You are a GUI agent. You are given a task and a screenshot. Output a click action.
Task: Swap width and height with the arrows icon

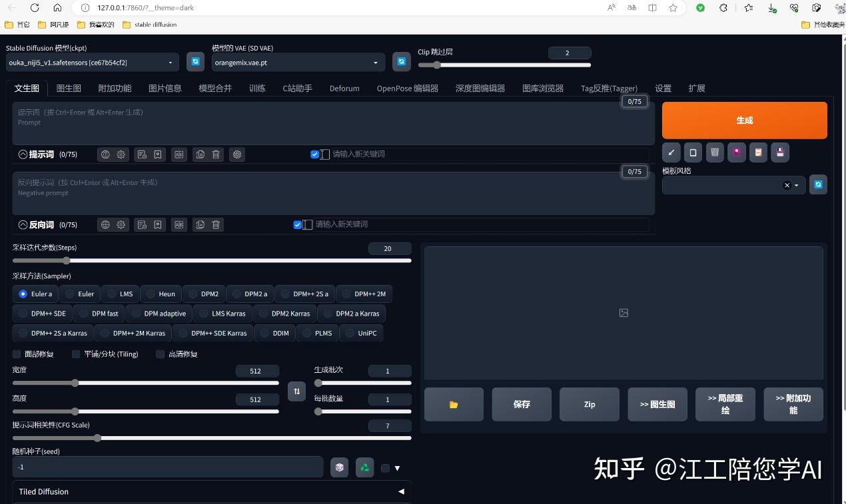tap(296, 391)
